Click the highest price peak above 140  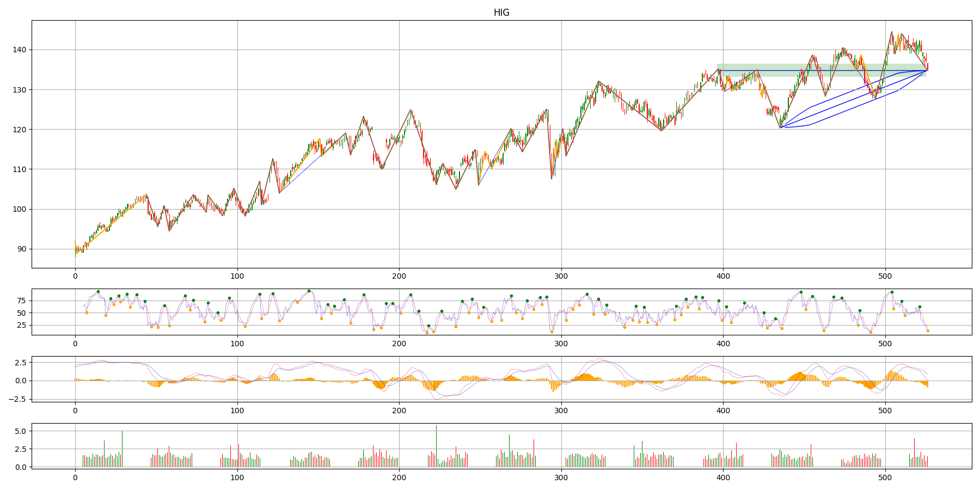pyautogui.click(x=891, y=32)
